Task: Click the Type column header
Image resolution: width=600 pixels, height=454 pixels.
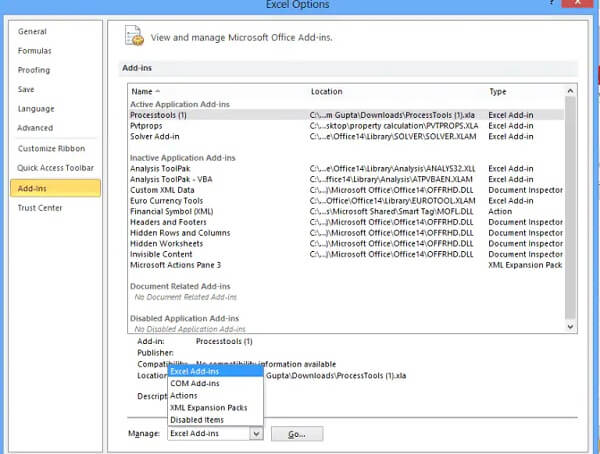Action: tap(498, 91)
